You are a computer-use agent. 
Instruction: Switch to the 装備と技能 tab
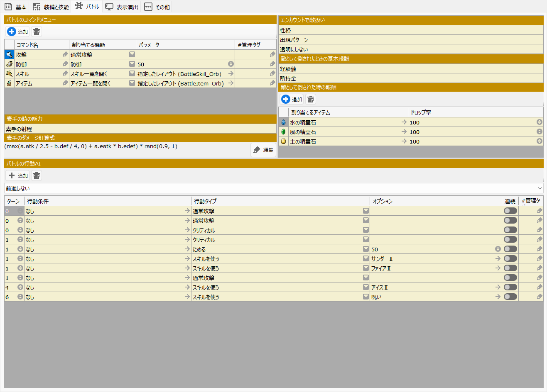click(x=51, y=7)
